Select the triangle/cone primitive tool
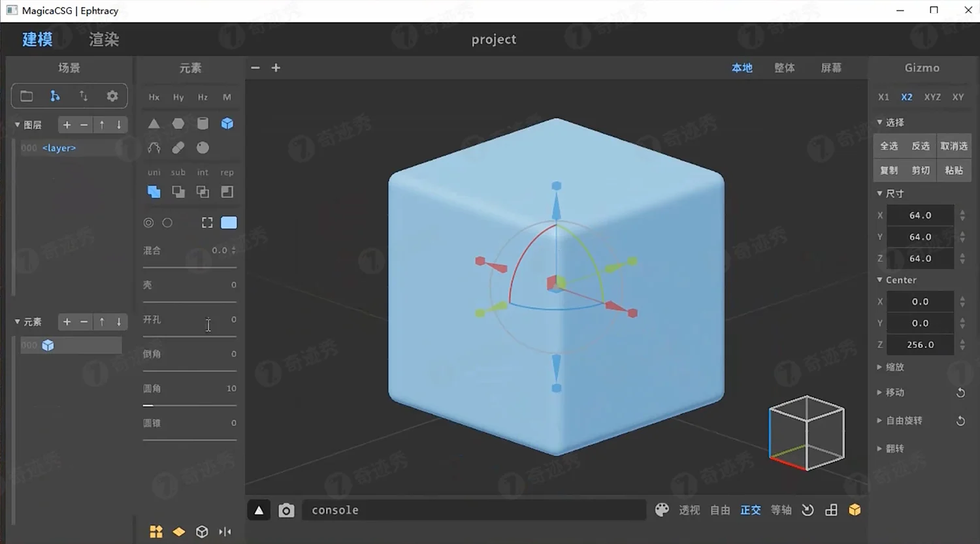Viewport: 980px width, 544px height. pyautogui.click(x=154, y=123)
